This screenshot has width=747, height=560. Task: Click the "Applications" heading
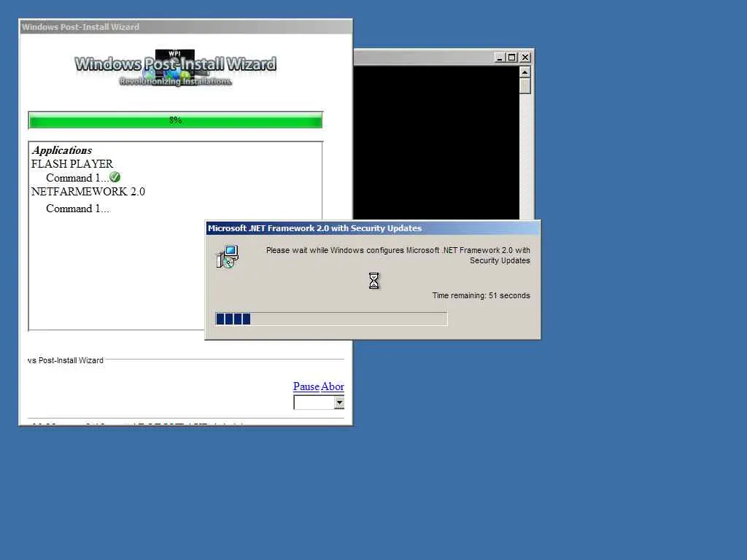click(x=62, y=150)
